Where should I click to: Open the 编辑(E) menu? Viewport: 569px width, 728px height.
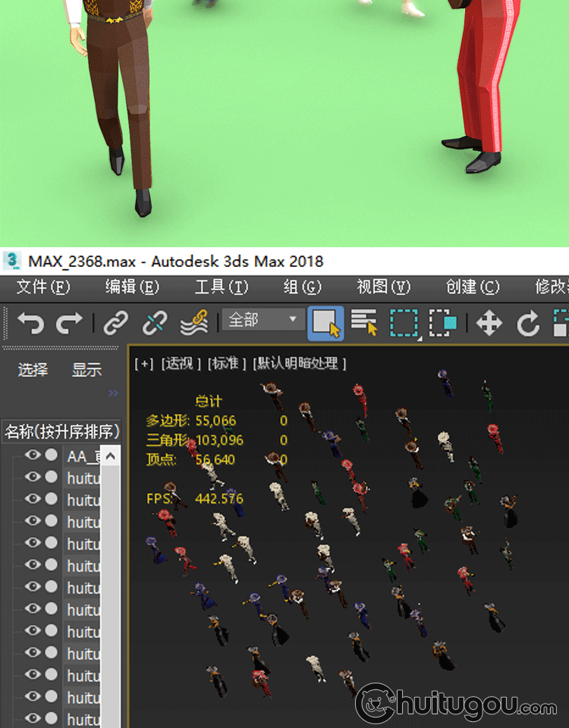pyautogui.click(x=132, y=287)
